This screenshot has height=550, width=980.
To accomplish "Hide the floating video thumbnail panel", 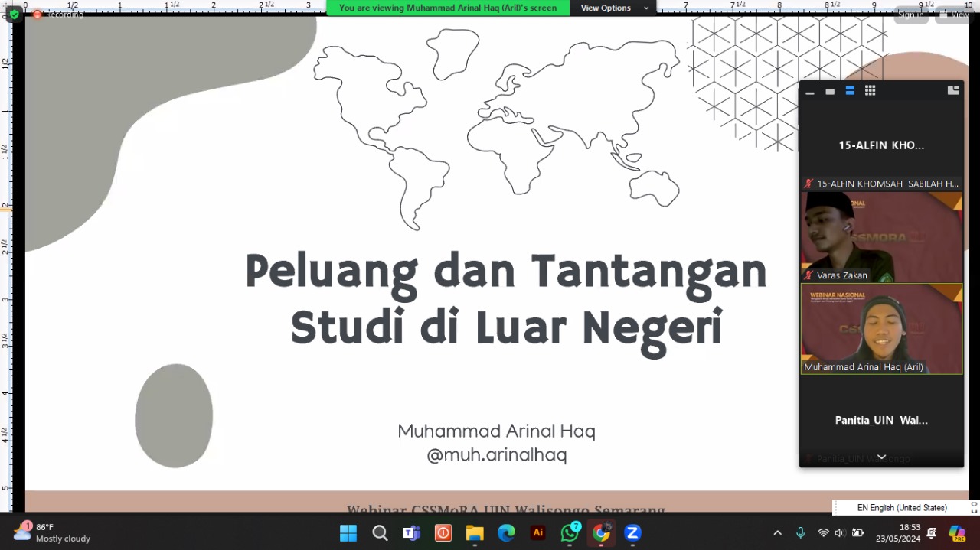I will pos(810,92).
